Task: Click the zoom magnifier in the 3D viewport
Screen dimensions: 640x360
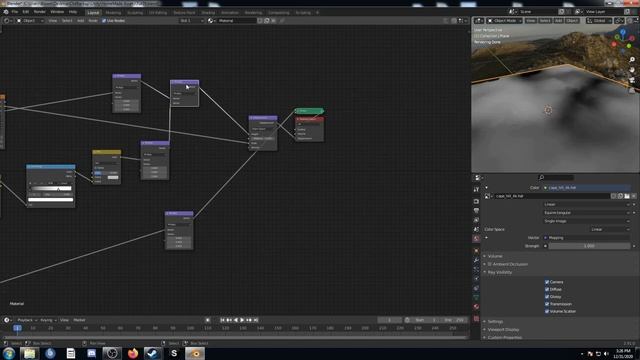Action: (632, 60)
